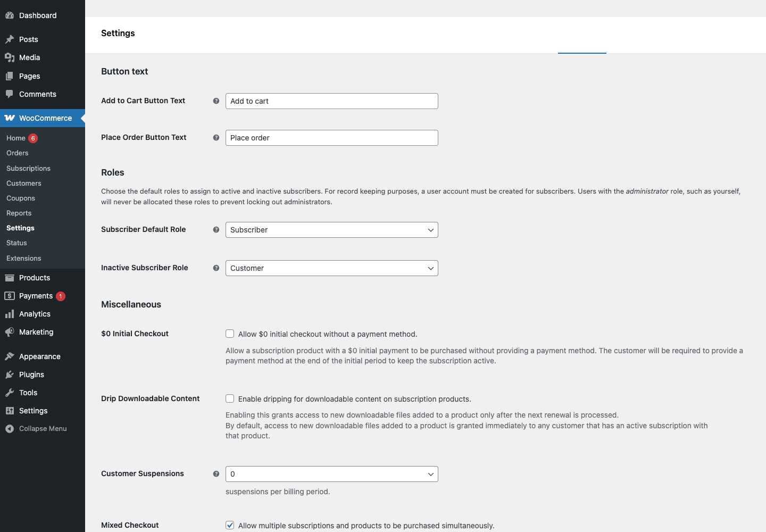Click the Pages icon in sidebar

click(10, 76)
